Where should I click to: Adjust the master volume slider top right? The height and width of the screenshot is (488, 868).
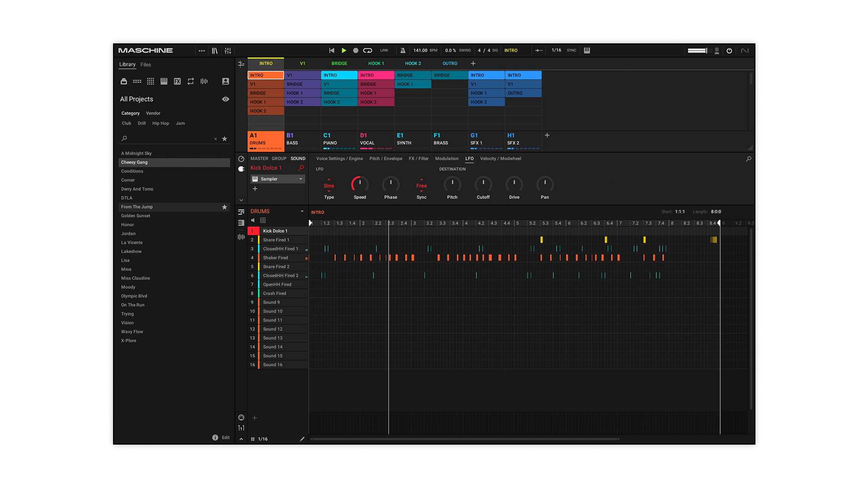tap(697, 50)
